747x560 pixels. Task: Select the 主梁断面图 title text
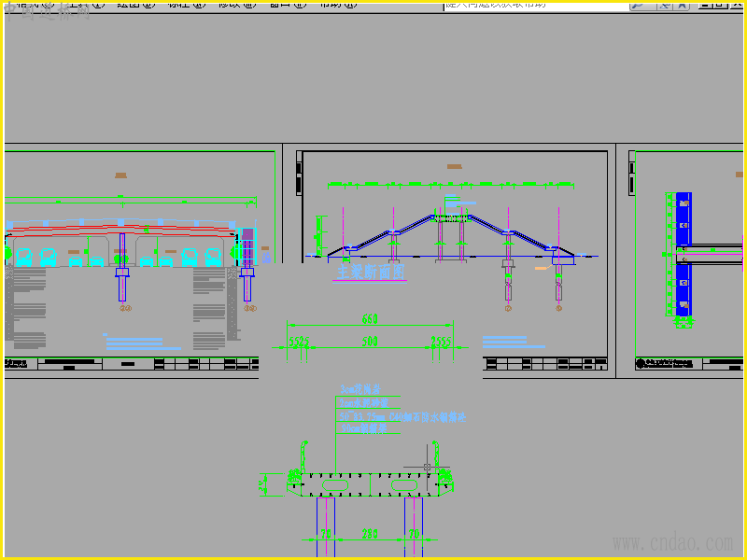[x=371, y=272]
